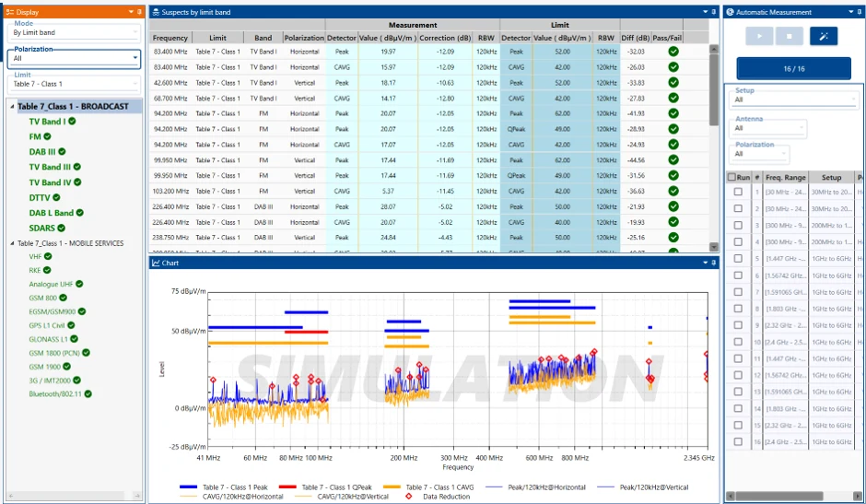Click the 16 / 16 progress bar

click(793, 69)
